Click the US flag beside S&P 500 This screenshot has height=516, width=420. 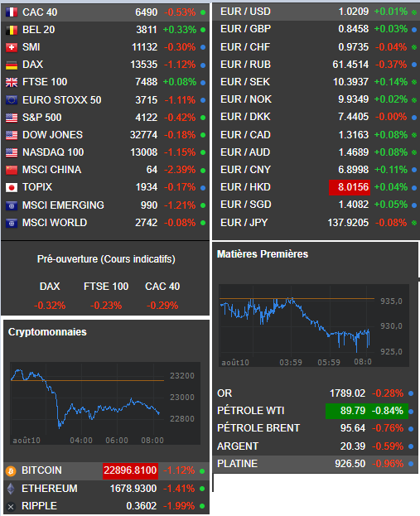pyautogui.click(x=12, y=118)
